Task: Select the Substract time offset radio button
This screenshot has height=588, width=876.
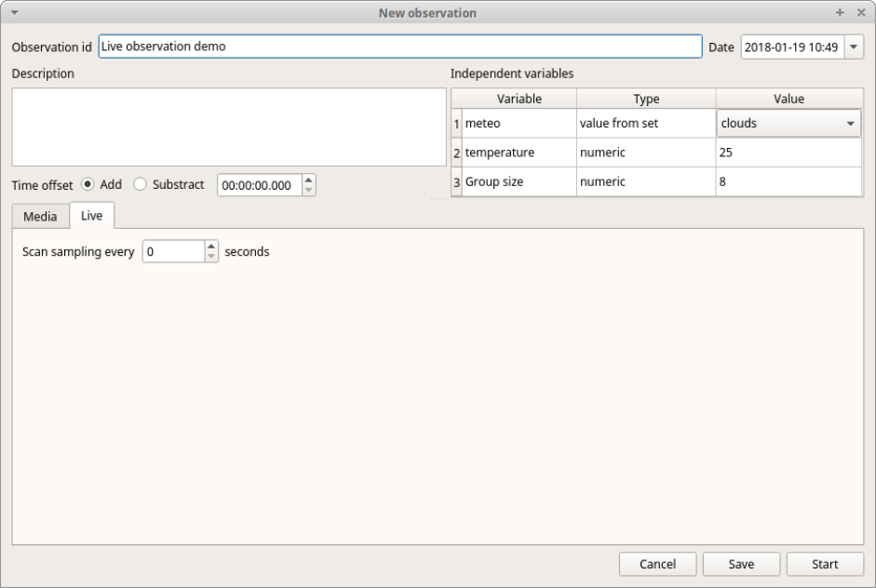Action: [x=140, y=184]
